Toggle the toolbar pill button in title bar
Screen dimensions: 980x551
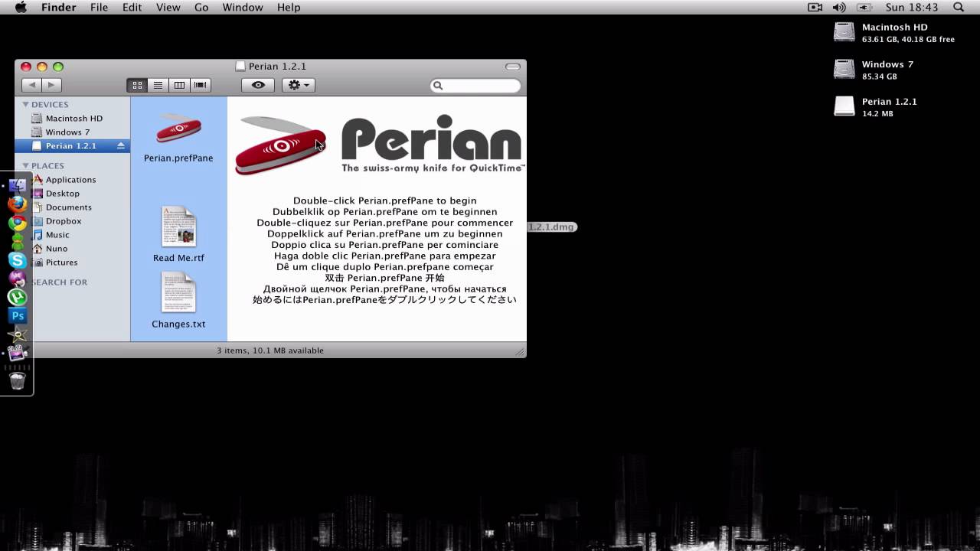pyautogui.click(x=513, y=67)
